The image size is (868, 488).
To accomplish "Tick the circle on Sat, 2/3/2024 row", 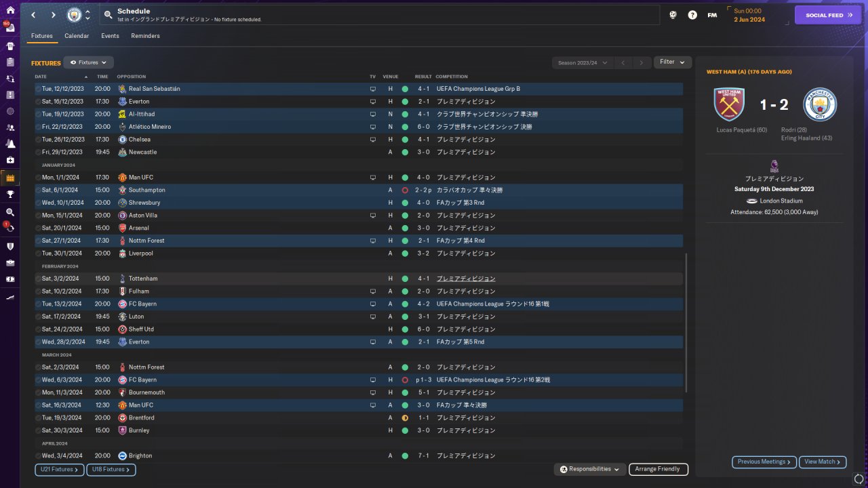I will click(38, 367).
